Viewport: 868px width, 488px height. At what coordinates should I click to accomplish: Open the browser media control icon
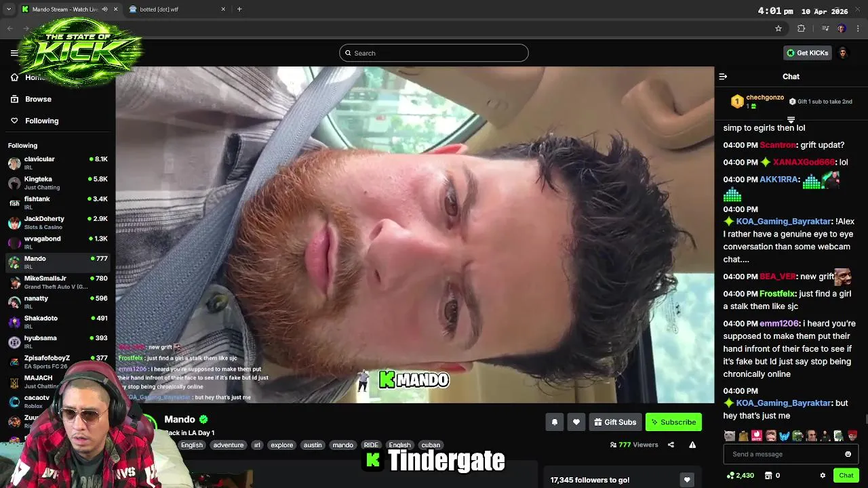coord(825,28)
